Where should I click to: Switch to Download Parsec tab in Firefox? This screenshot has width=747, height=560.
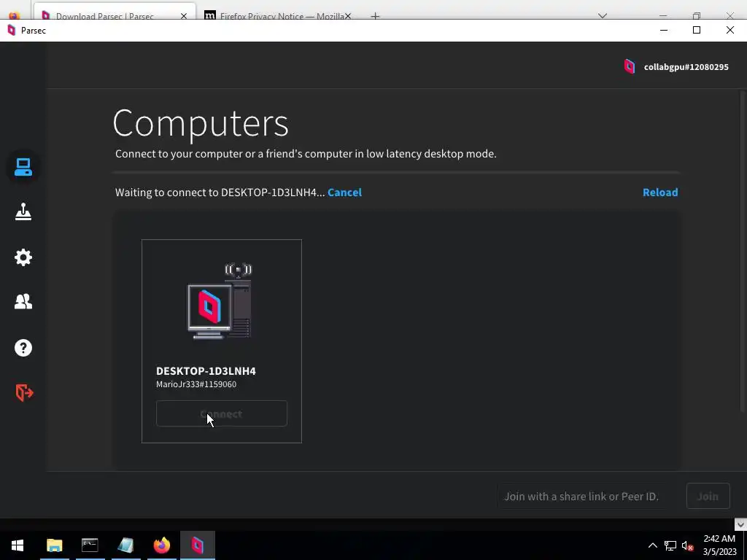click(105, 16)
